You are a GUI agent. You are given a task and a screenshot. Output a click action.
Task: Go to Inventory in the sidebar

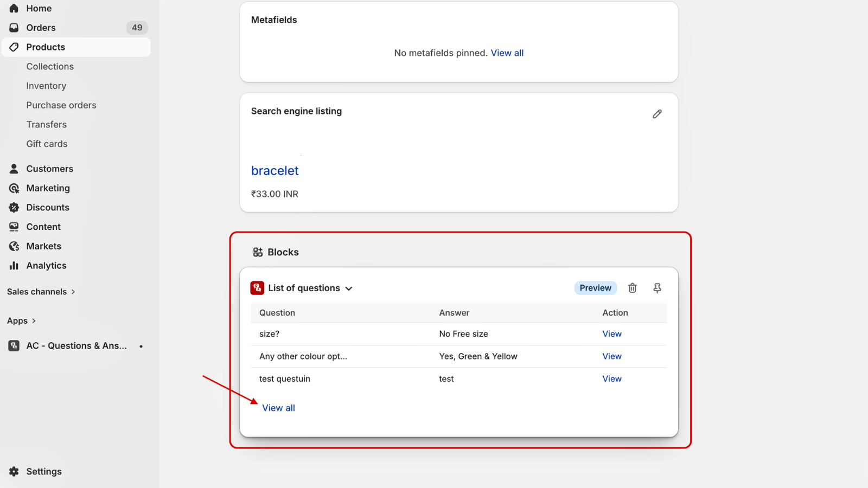pyautogui.click(x=46, y=86)
